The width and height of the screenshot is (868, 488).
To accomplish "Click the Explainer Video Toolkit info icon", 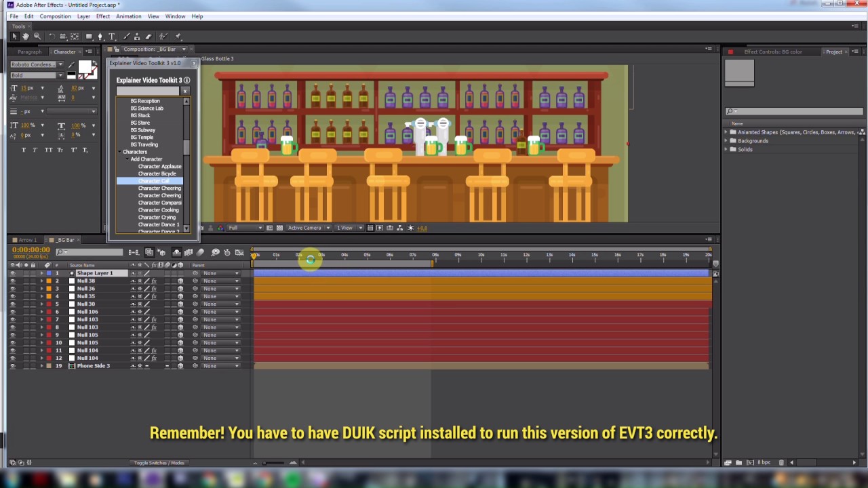I will click(186, 80).
